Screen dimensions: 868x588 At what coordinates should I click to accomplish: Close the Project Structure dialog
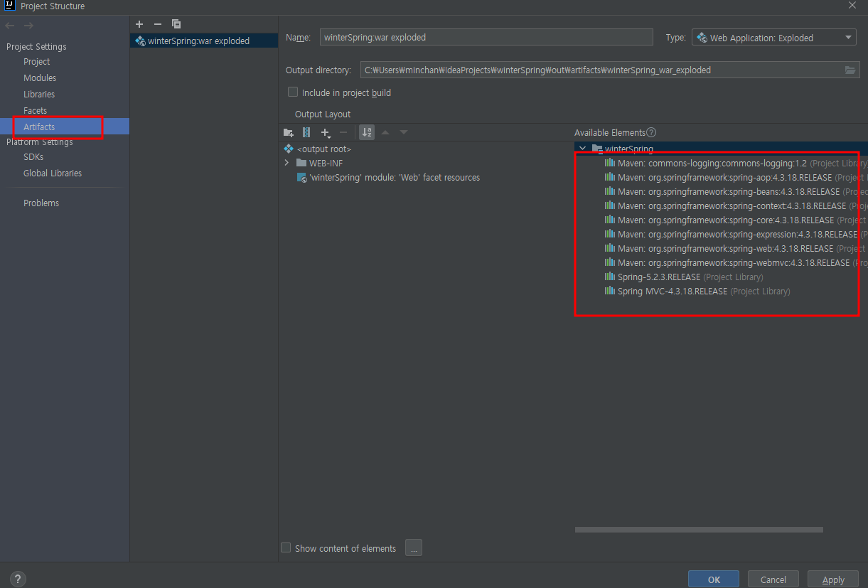click(x=852, y=6)
